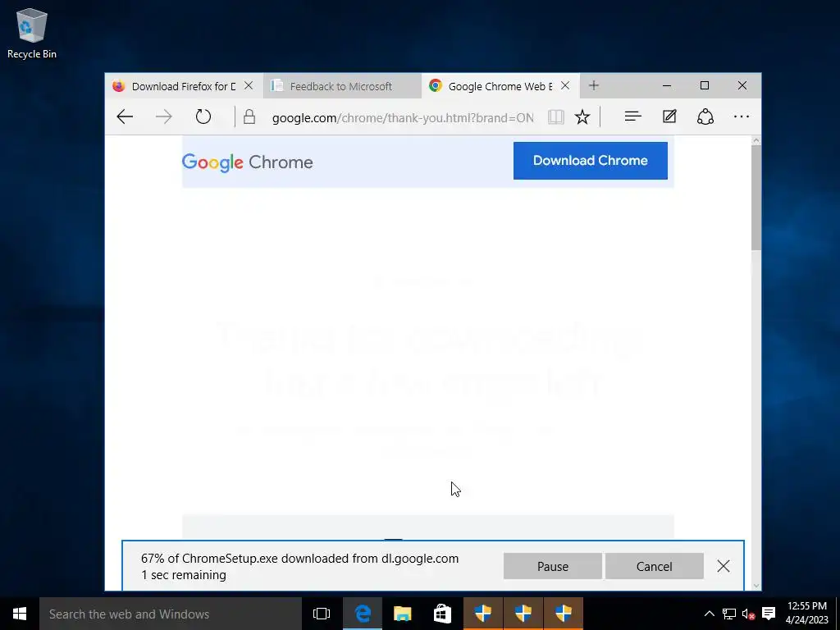The height and width of the screenshot is (630, 840).
Task: Click the second security shield taskbar icon
Action: [523, 614]
